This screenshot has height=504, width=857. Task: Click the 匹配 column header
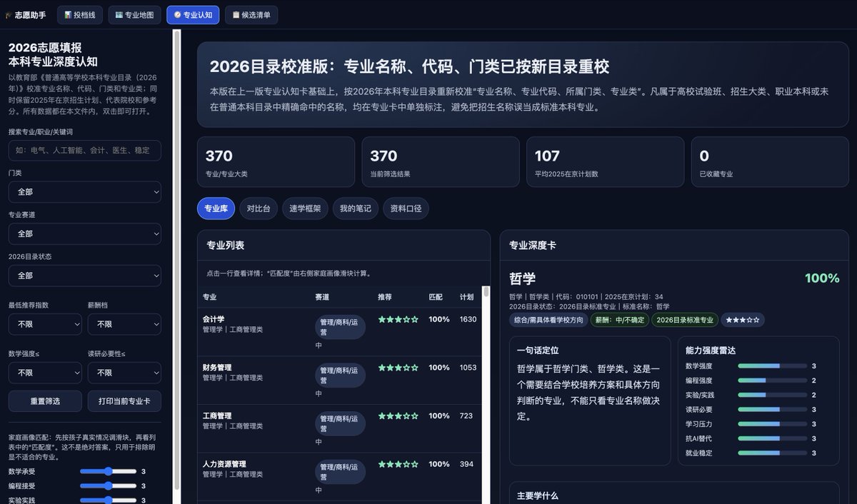coord(436,297)
